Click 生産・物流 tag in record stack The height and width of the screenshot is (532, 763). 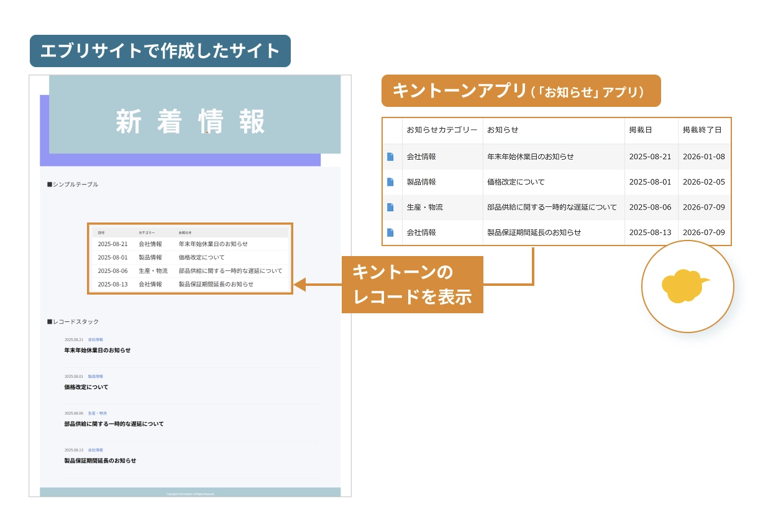(x=98, y=413)
